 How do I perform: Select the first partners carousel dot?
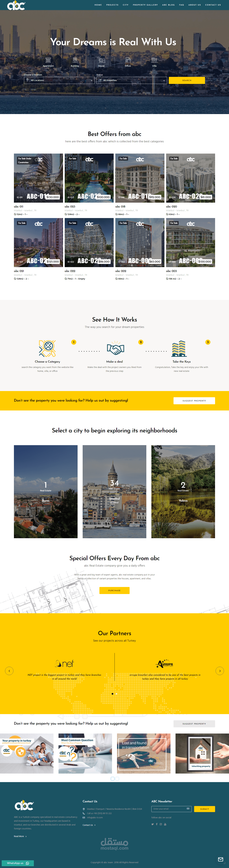(x=112, y=694)
